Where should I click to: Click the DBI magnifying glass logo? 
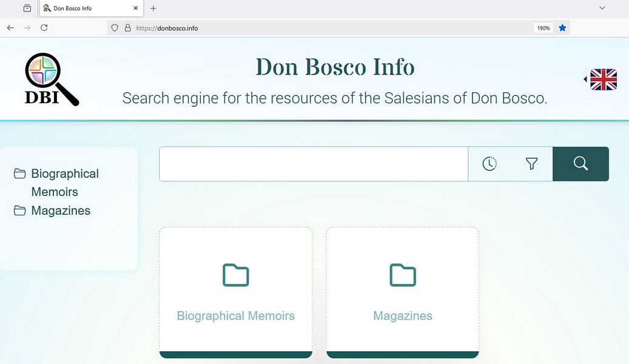[52, 79]
